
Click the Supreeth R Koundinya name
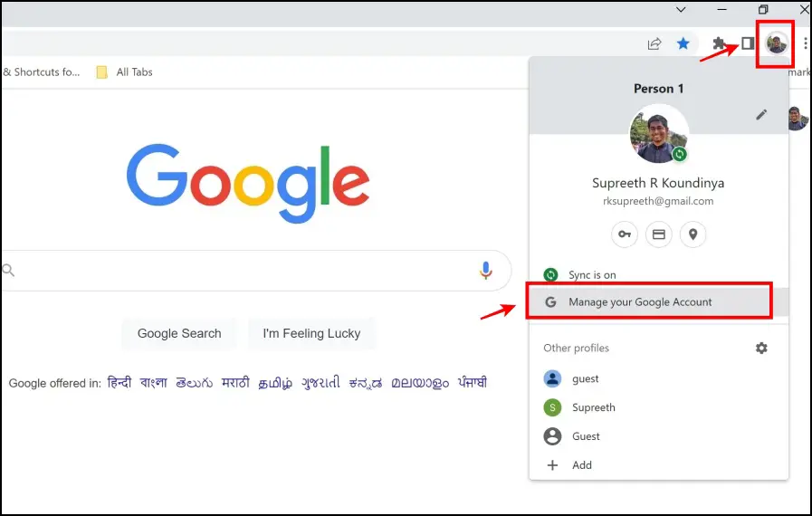658,183
